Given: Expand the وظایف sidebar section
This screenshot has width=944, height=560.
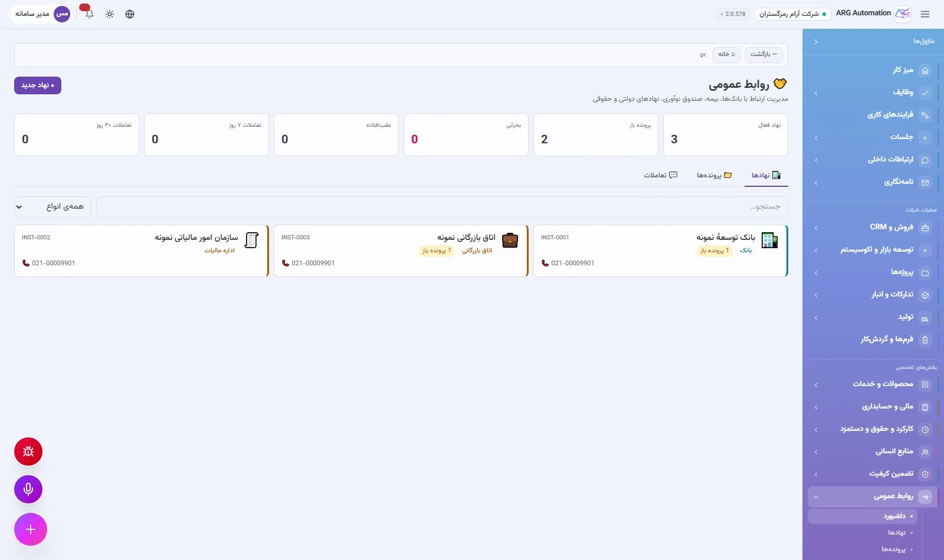Looking at the screenshot, I should (x=816, y=93).
